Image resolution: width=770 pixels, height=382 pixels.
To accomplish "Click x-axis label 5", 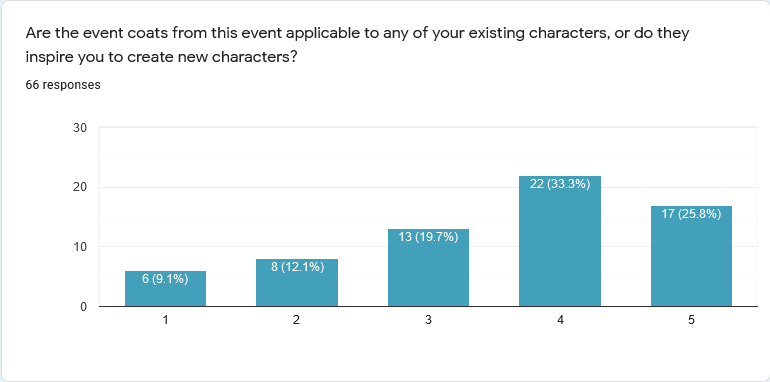I will coord(691,320).
